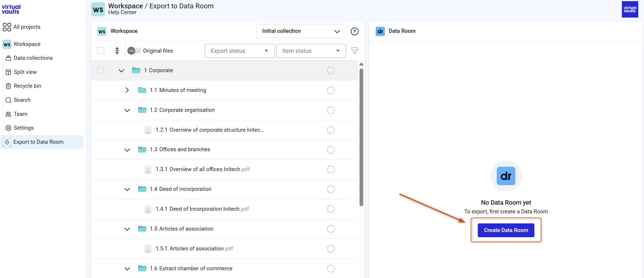Toggle the Original files switch
The width and height of the screenshot is (644, 278).
pos(134,51)
